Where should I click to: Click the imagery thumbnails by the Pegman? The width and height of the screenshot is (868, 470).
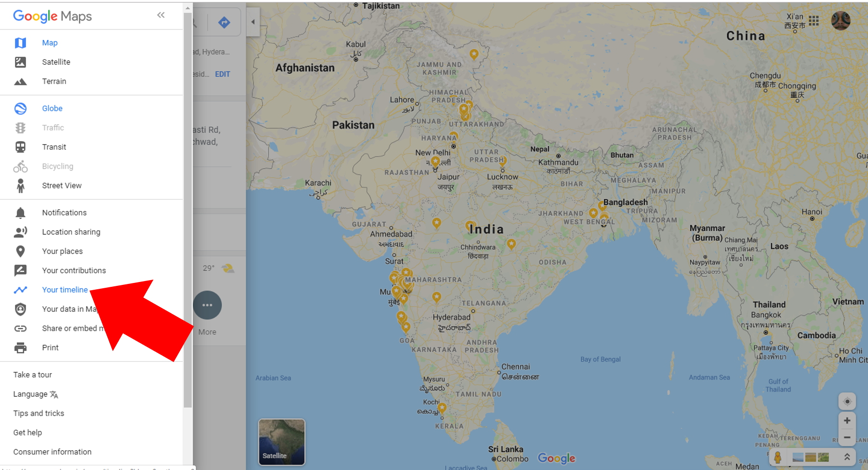click(x=811, y=457)
